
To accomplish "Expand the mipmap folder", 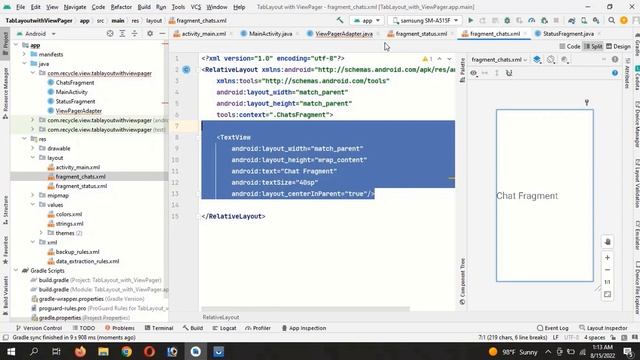I will (33, 195).
